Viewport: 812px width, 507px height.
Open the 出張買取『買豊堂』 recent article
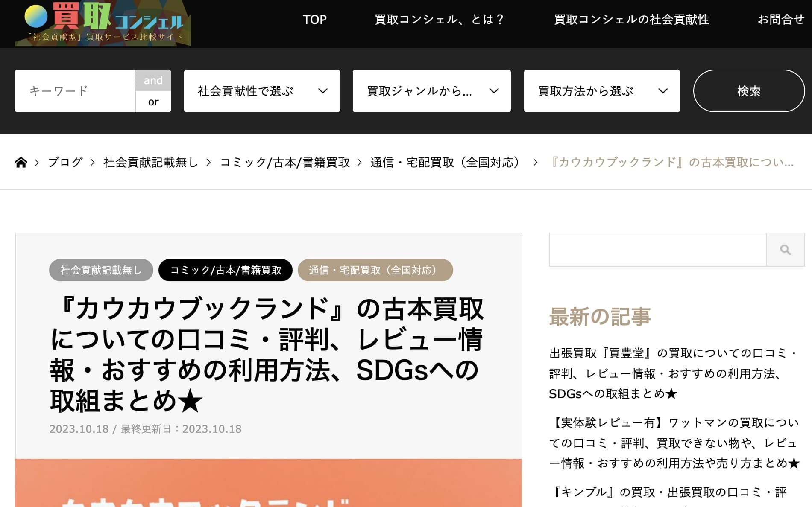[x=674, y=373]
